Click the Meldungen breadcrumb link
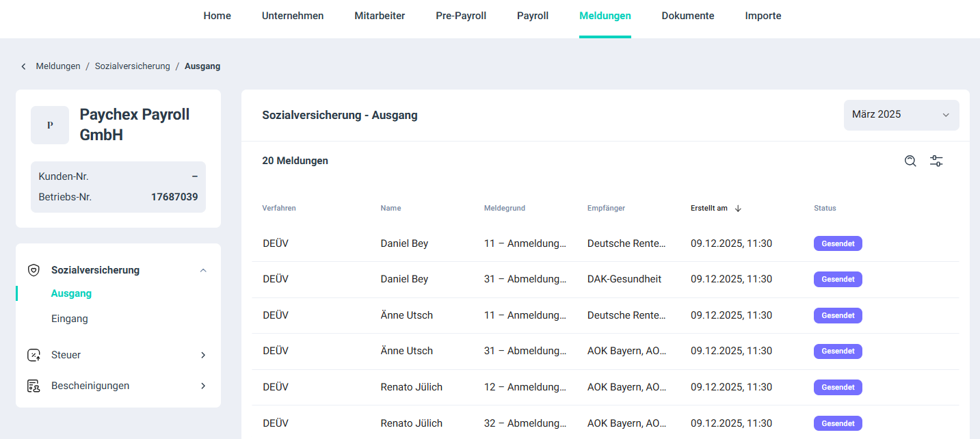Image resolution: width=980 pixels, height=439 pixels. click(x=58, y=66)
